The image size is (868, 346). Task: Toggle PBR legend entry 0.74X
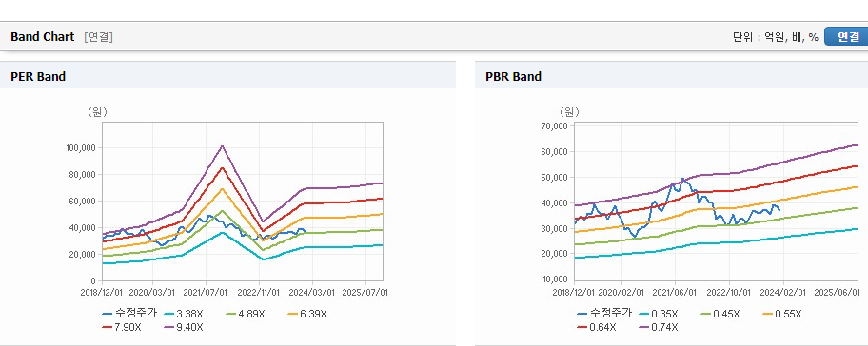[x=659, y=327]
